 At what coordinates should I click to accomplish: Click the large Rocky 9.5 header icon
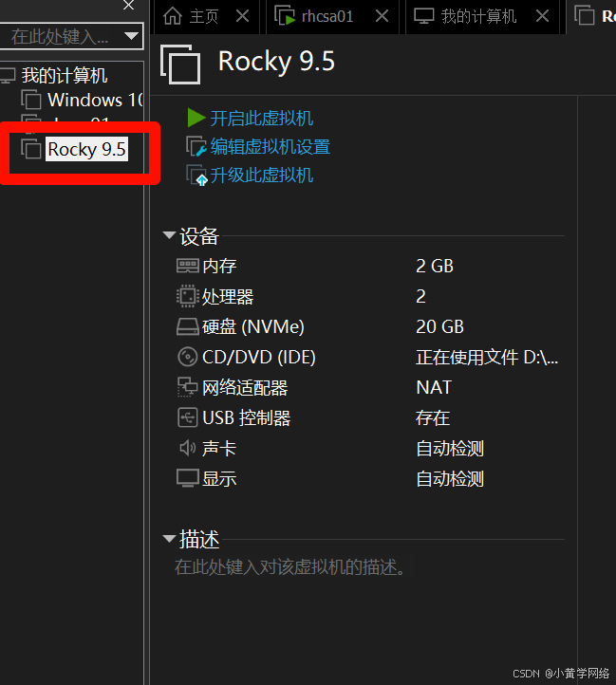180,65
